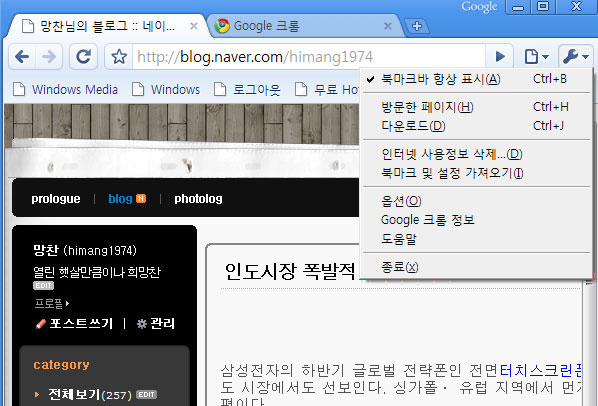
Task: Open 방문한 페이지 history menu item
Action: [x=476, y=107]
